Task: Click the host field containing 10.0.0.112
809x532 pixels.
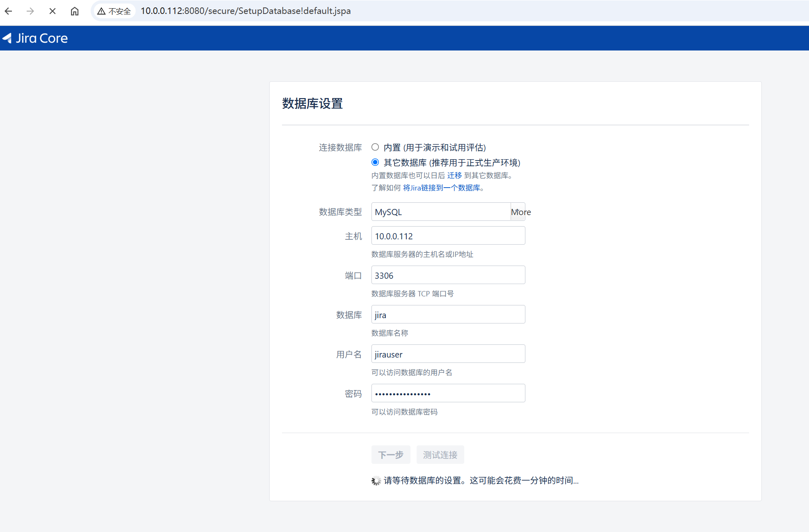Action: (448, 236)
